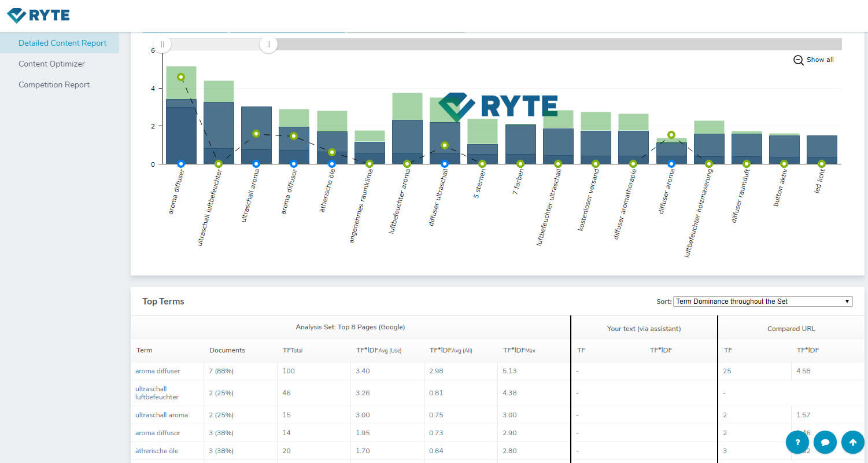
Task: Click the right range slider handle
Action: point(268,45)
